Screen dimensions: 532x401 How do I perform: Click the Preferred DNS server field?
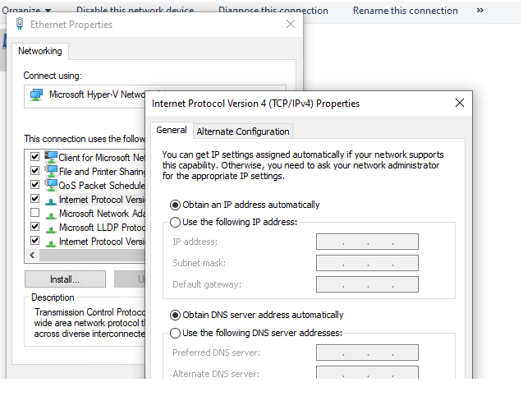click(x=367, y=353)
